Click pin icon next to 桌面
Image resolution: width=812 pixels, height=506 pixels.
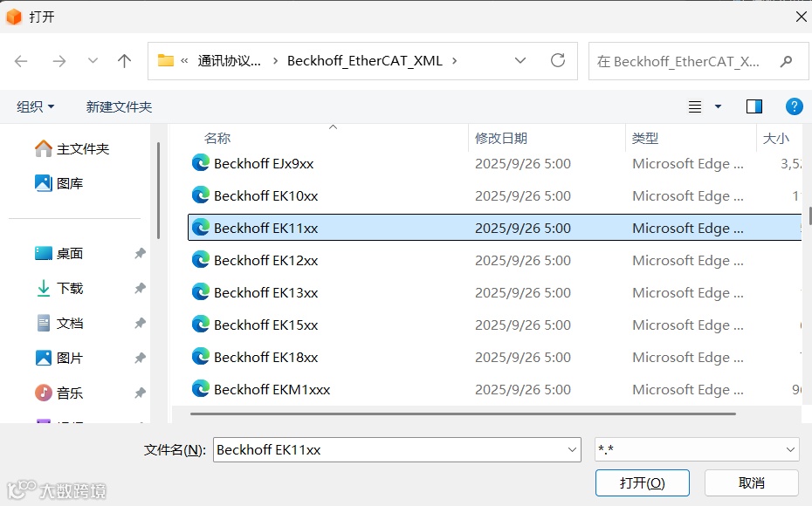coord(140,254)
